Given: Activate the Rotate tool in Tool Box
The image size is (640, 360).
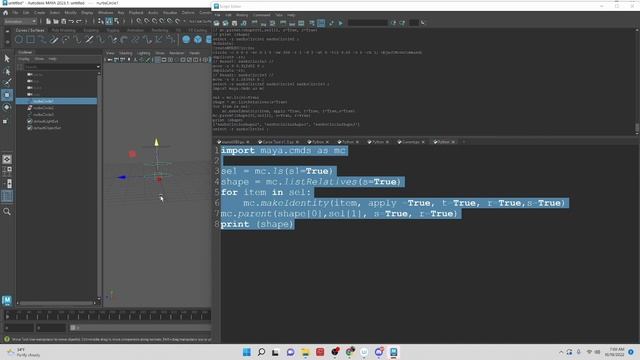Looking at the screenshot, I should click(x=7, y=107).
